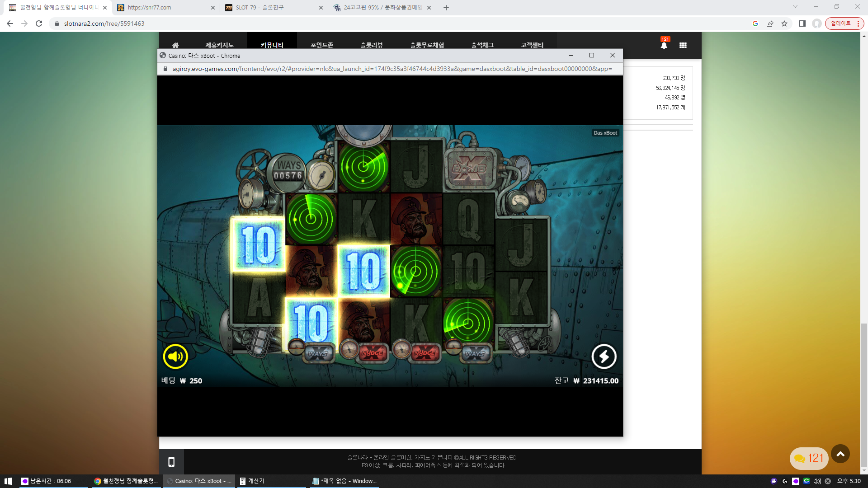The image size is (868, 488).
Task: Open the 포인트존 menu
Action: (322, 45)
